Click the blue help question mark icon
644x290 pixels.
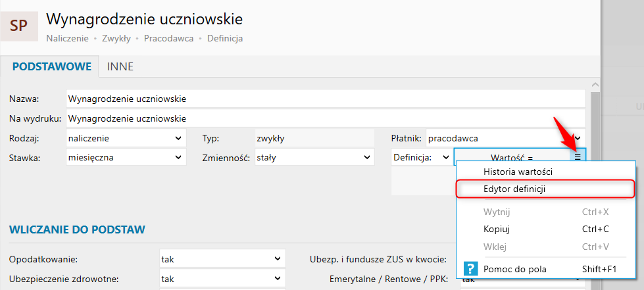click(x=470, y=268)
